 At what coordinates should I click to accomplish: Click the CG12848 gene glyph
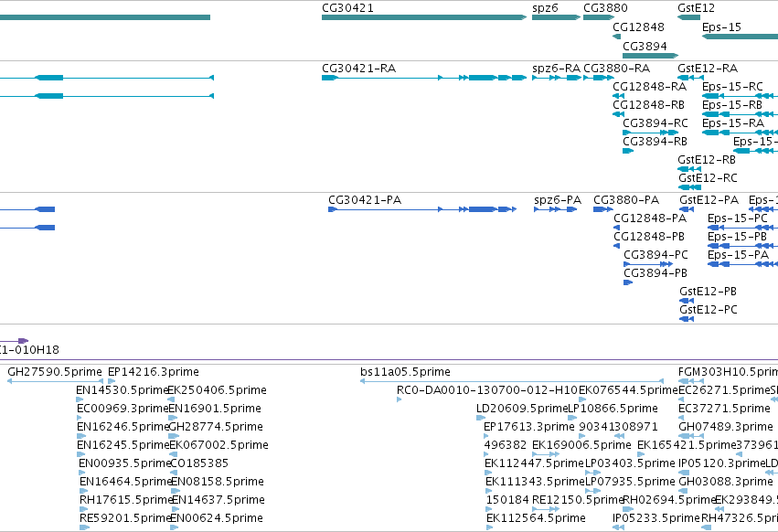(617, 37)
